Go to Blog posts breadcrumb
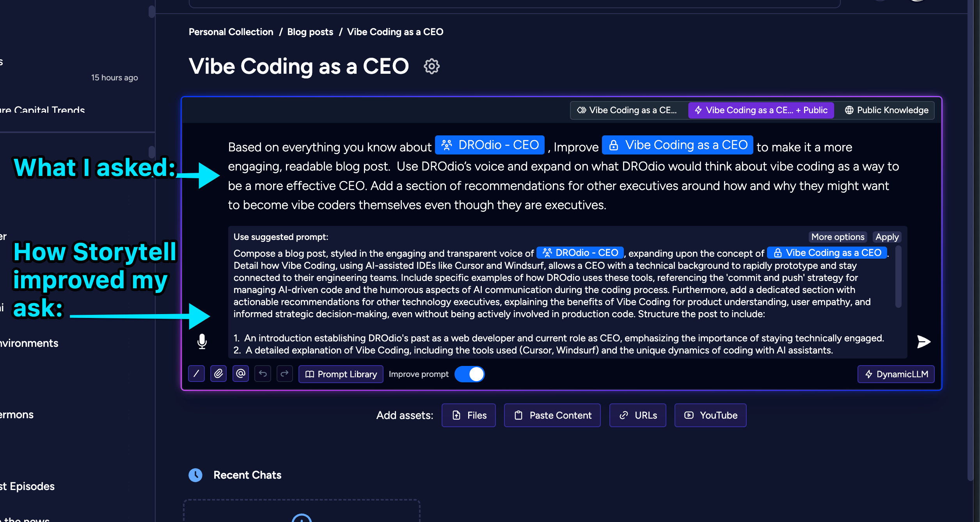 [x=310, y=32]
